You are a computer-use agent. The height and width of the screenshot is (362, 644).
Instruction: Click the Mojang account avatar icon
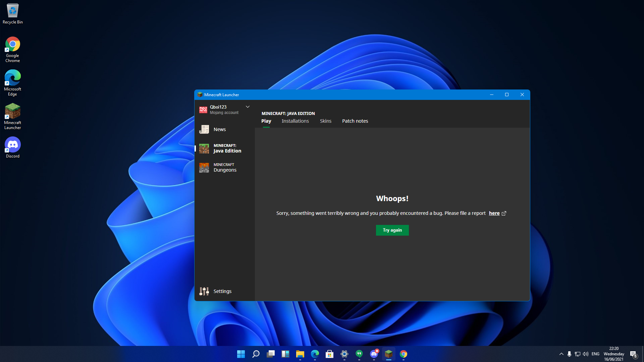point(203,110)
